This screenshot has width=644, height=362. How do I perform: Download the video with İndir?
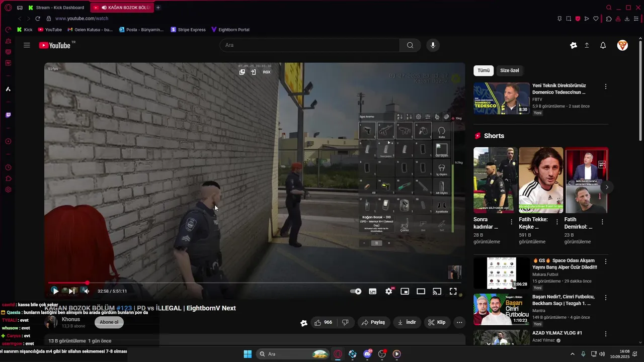pyautogui.click(x=407, y=322)
